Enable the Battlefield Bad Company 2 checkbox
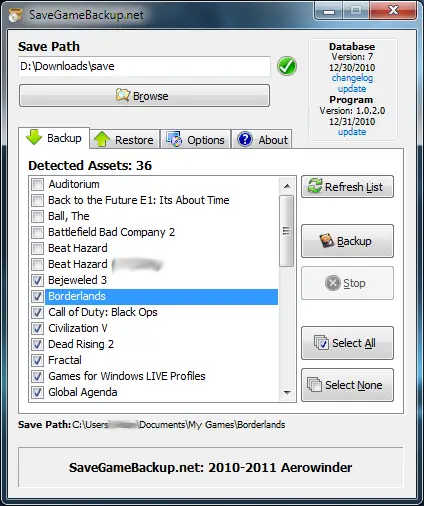The image size is (424, 506). [37, 232]
